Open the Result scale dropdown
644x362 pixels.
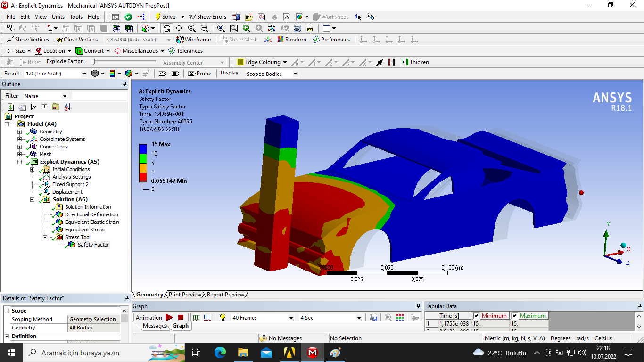84,74
